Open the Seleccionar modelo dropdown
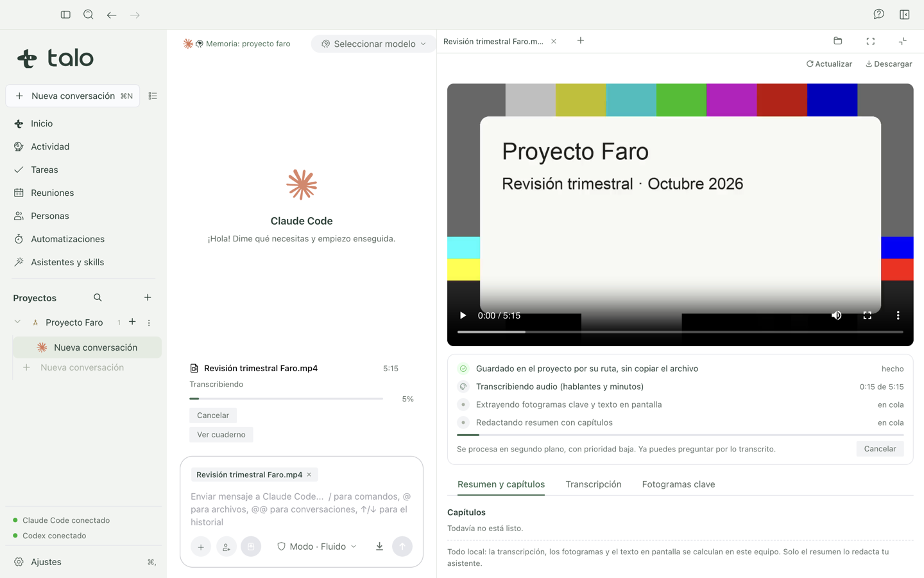This screenshot has height=578, width=924. click(373, 44)
